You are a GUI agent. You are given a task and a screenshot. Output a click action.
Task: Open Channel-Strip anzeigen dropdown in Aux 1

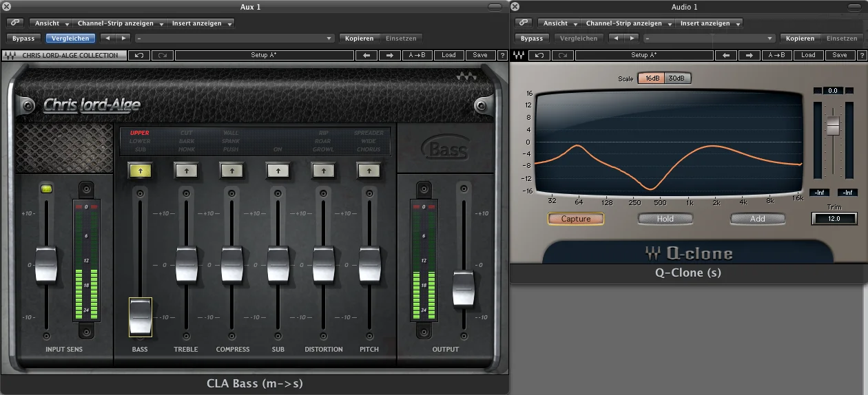120,23
